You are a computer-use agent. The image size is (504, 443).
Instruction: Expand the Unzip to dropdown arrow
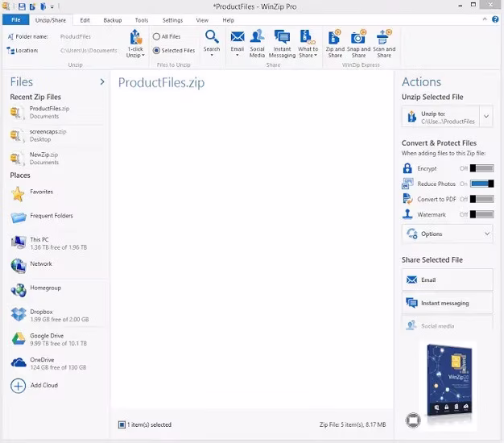tap(486, 116)
